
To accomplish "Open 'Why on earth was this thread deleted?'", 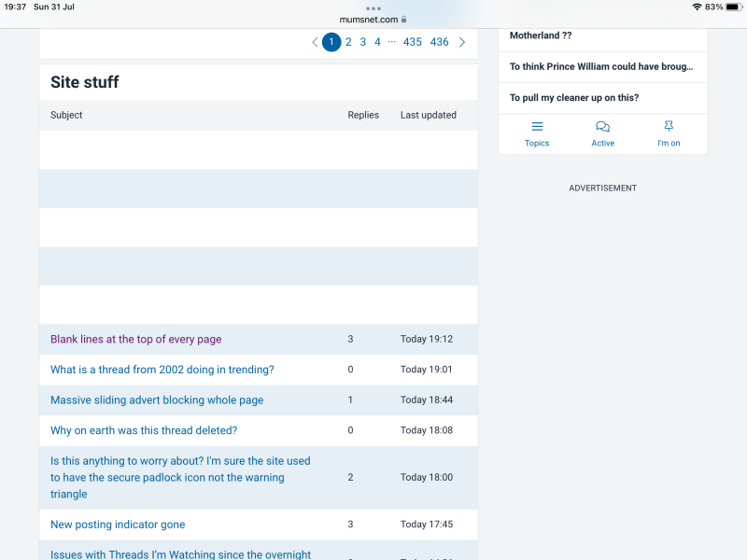I will tap(144, 431).
